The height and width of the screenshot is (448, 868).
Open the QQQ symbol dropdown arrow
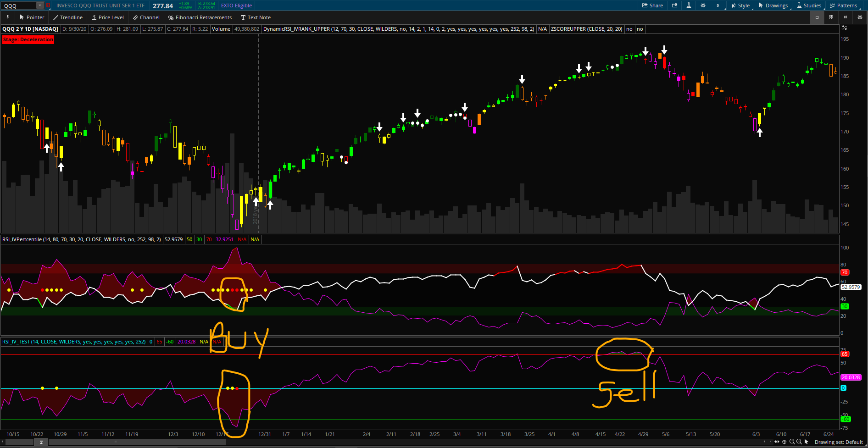[x=40, y=6]
